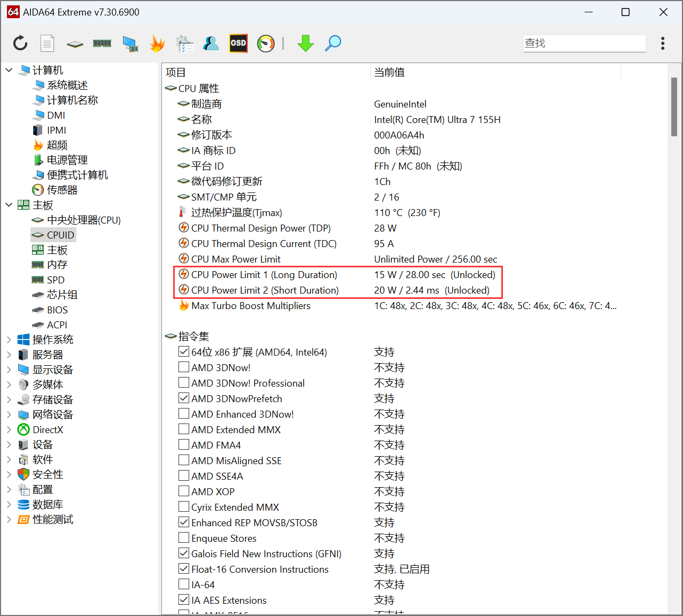683x616 pixels.
Task: Click the AIDA64 app logo in title bar
Action: click(x=13, y=12)
